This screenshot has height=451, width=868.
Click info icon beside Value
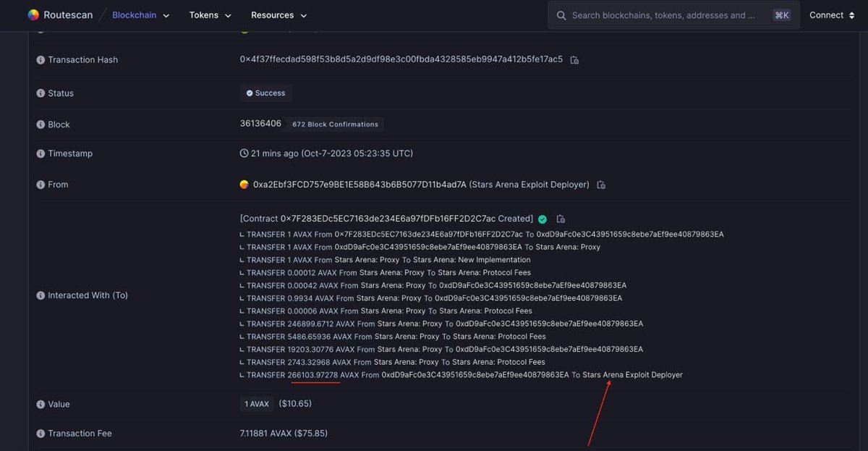click(x=41, y=404)
